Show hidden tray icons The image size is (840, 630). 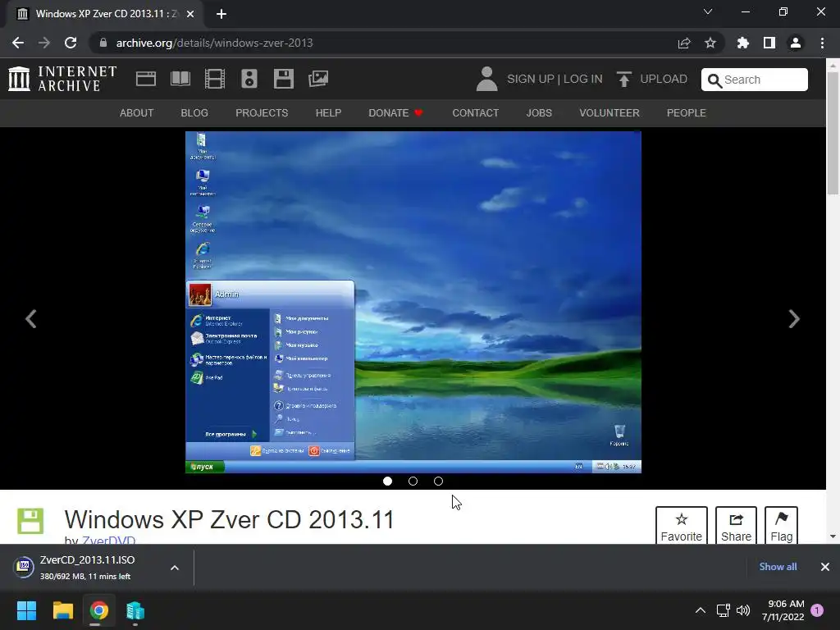click(x=701, y=610)
